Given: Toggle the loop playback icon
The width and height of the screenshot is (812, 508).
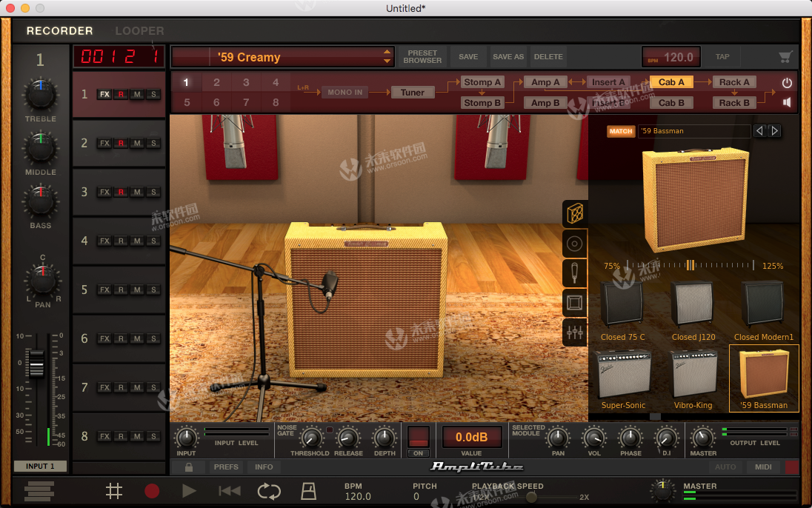Looking at the screenshot, I should pos(269,491).
